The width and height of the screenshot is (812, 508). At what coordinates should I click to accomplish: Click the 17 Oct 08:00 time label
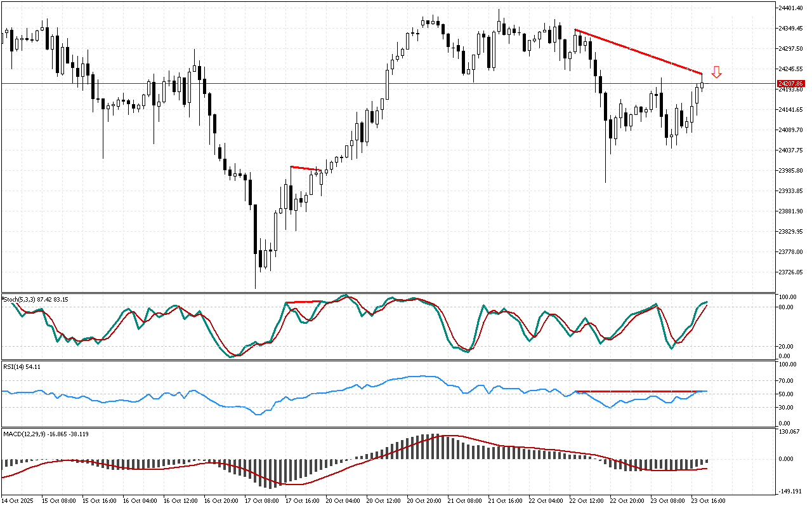[261, 500]
